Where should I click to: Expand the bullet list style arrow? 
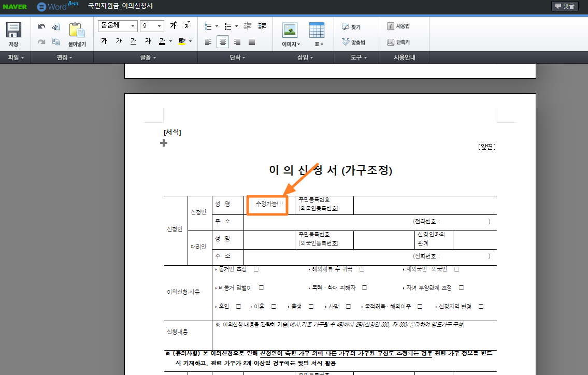click(x=236, y=26)
